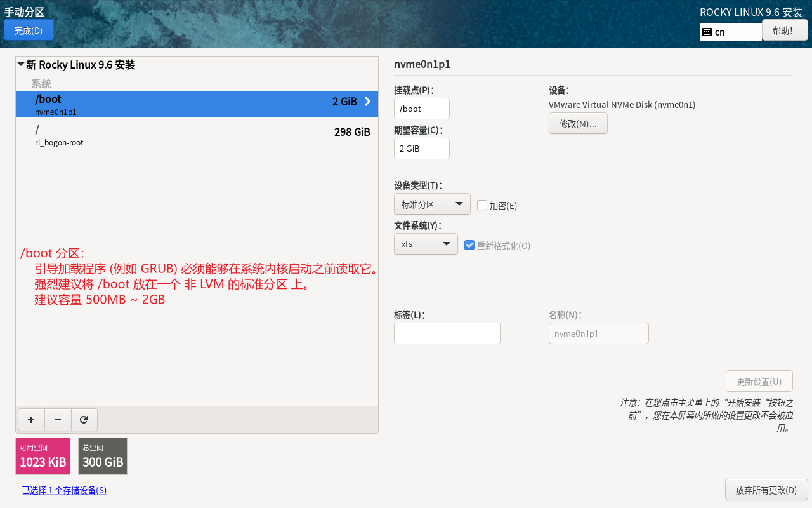Select the /boot nvme0n1p1 partition entry
The width and height of the screenshot is (812, 508).
[x=190, y=104]
